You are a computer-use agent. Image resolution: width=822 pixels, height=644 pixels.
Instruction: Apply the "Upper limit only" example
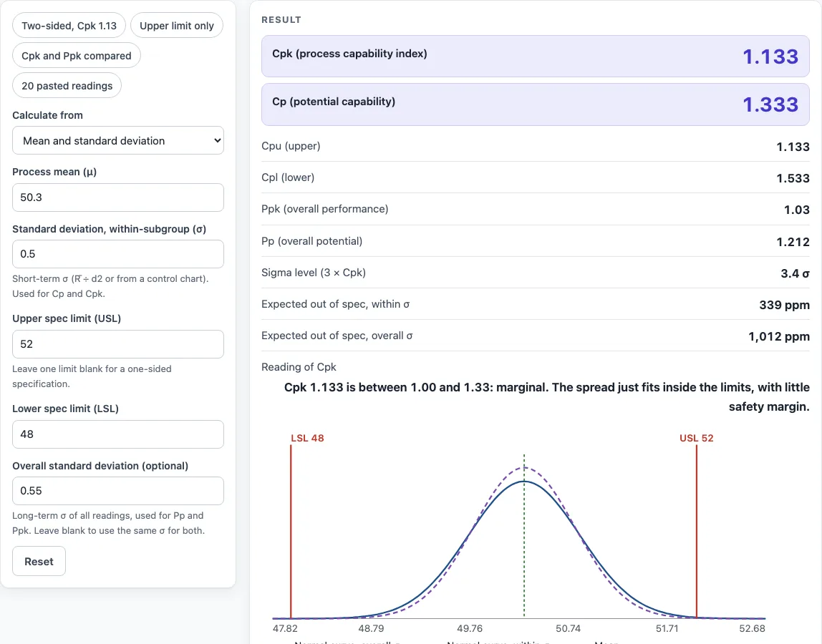pos(177,26)
